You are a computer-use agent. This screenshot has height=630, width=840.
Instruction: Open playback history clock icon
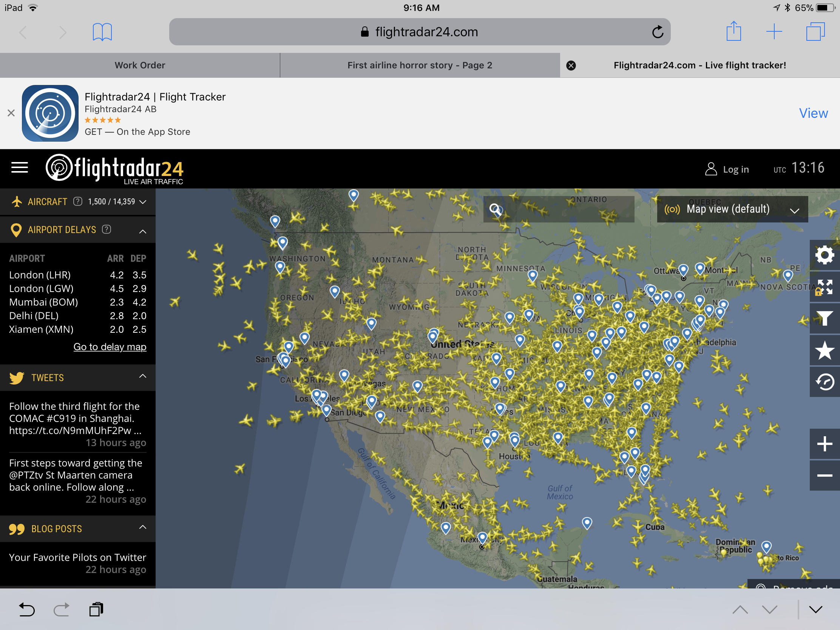click(824, 381)
